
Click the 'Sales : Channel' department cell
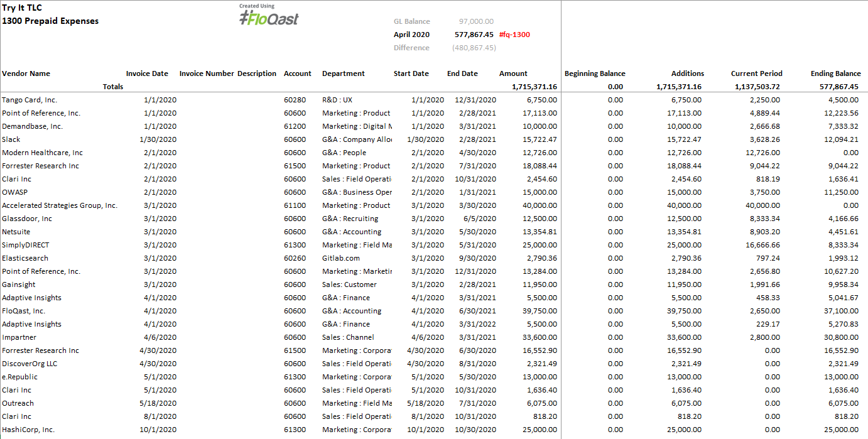348,337
